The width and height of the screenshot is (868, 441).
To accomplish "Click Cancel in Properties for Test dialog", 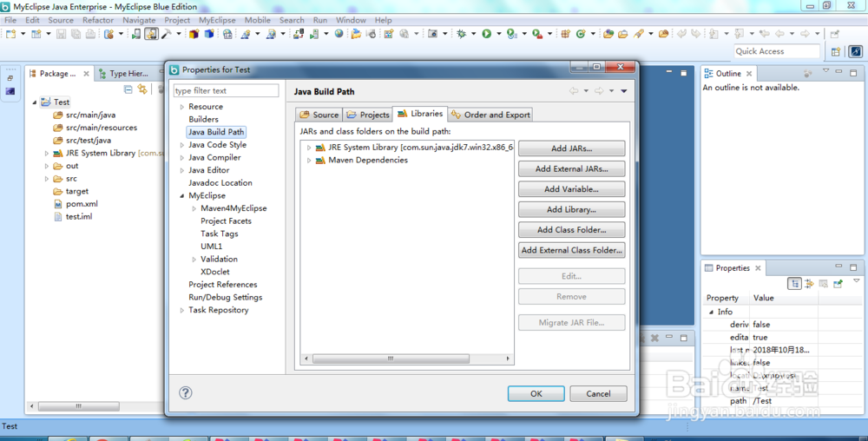I will [598, 393].
